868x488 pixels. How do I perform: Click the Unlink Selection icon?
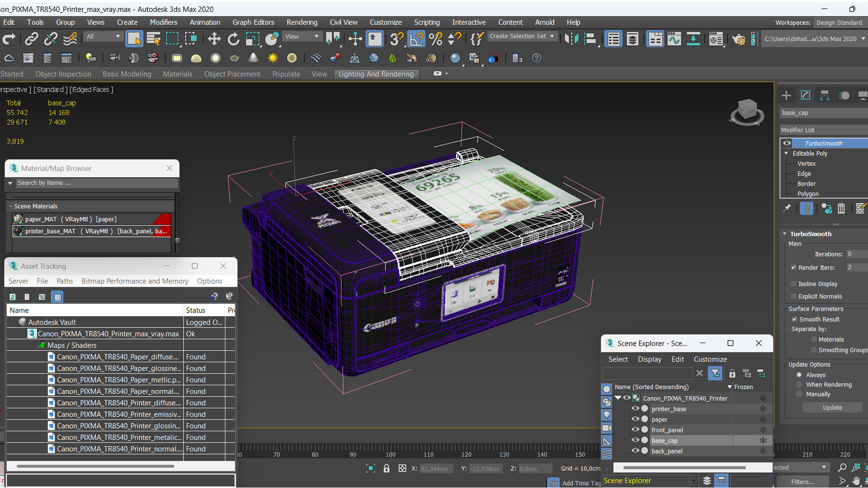[x=50, y=39]
